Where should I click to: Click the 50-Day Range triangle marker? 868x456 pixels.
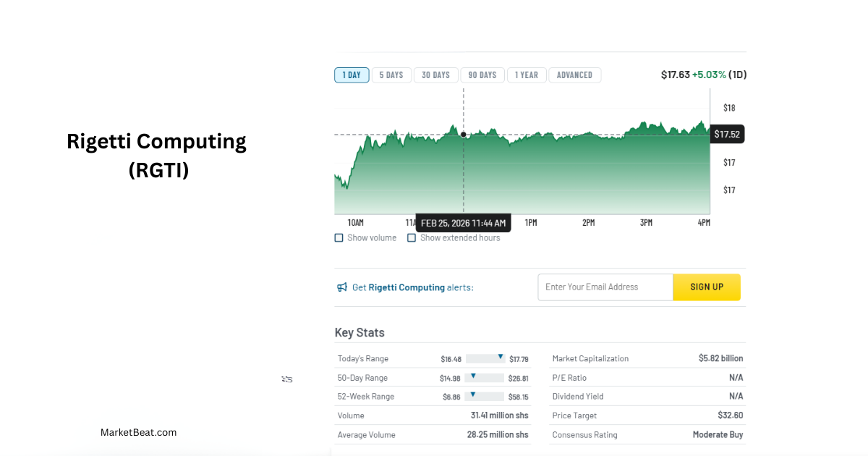[x=472, y=376]
